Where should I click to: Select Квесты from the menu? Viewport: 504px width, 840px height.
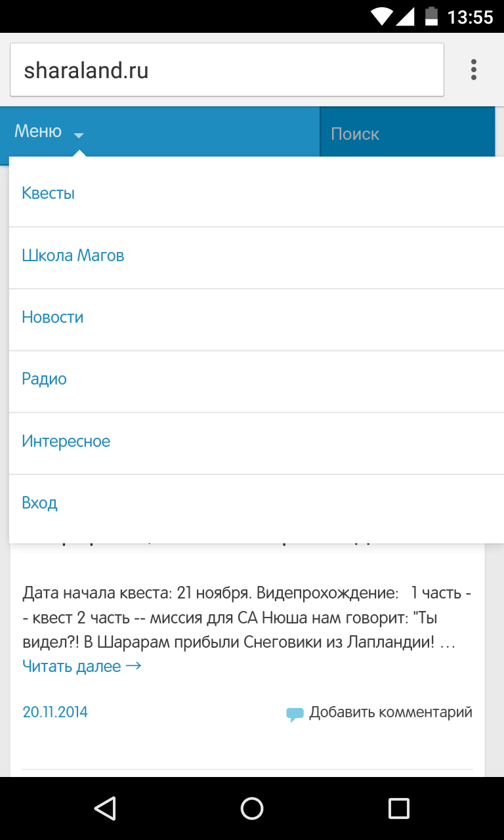(x=49, y=193)
